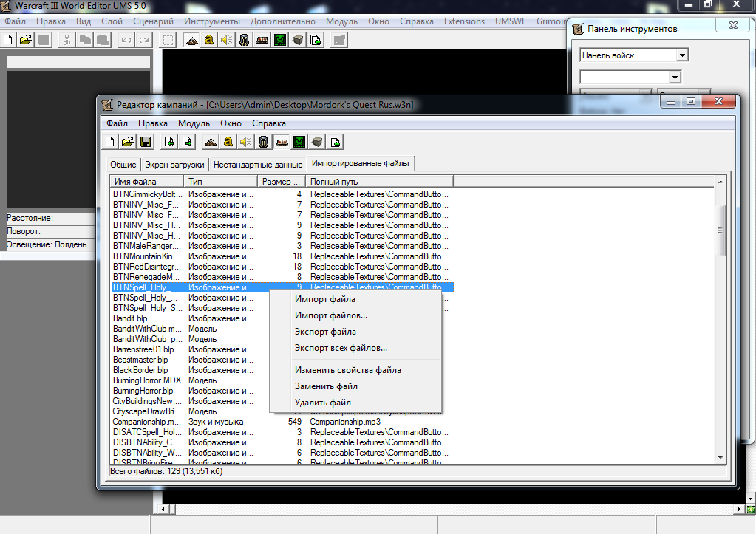Open Object Editor from Campaign Editor toolbar
Image resolution: width=756 pixels, height=534 pixels.
pyautogui.click(x=263, y=142)
